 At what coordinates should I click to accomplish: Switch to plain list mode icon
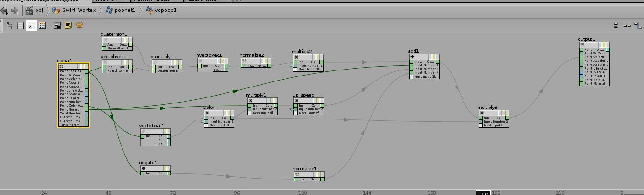click(x=20, y=26)
